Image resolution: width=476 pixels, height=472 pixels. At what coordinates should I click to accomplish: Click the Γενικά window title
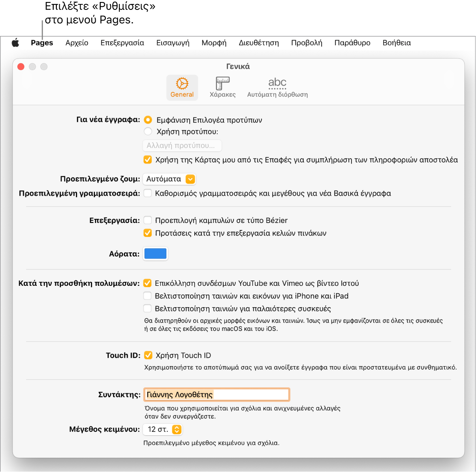point(238,66)
